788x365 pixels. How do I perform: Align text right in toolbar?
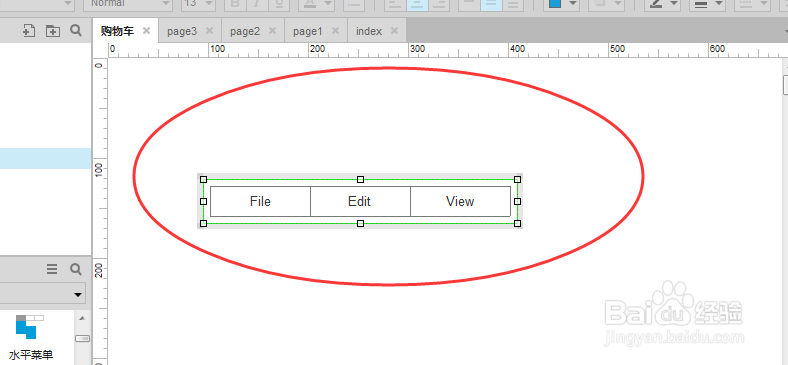(439, 4)
